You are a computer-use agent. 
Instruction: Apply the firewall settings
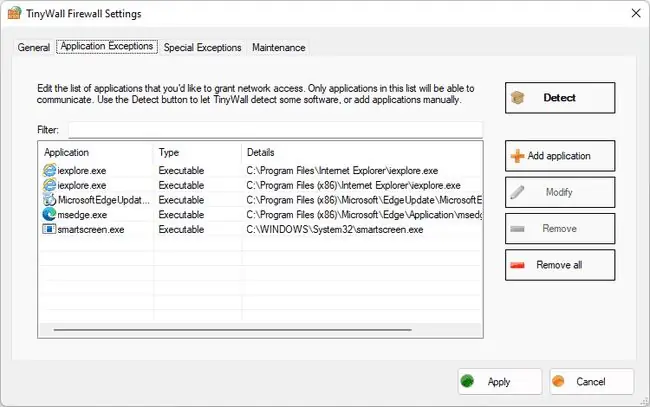coord(500,381)
